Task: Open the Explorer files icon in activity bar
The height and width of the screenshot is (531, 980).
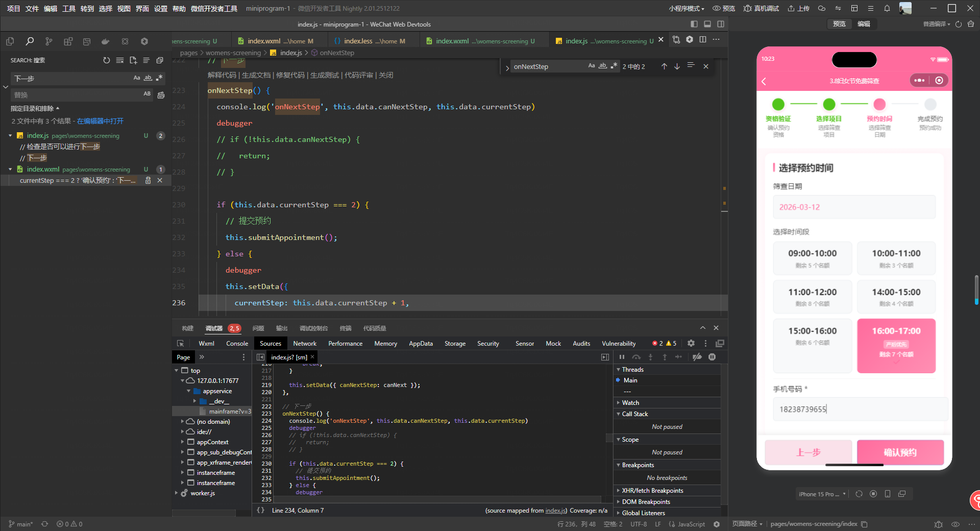Action: point(10,41)
